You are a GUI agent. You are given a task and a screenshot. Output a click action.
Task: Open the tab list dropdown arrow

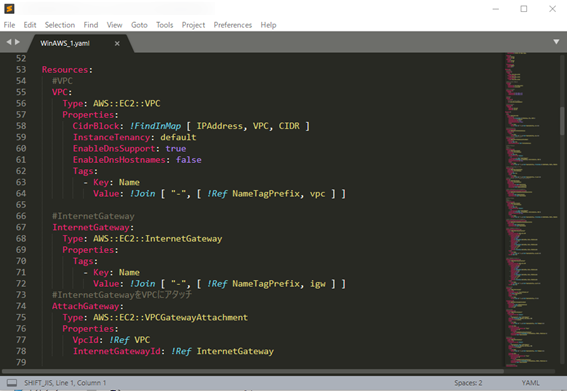tap(556, 42)
